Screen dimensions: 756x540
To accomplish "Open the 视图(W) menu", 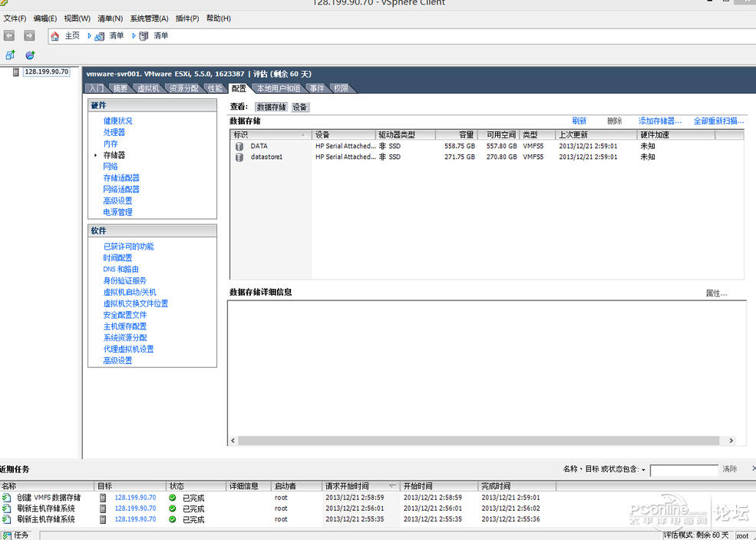I will point(78,18).
